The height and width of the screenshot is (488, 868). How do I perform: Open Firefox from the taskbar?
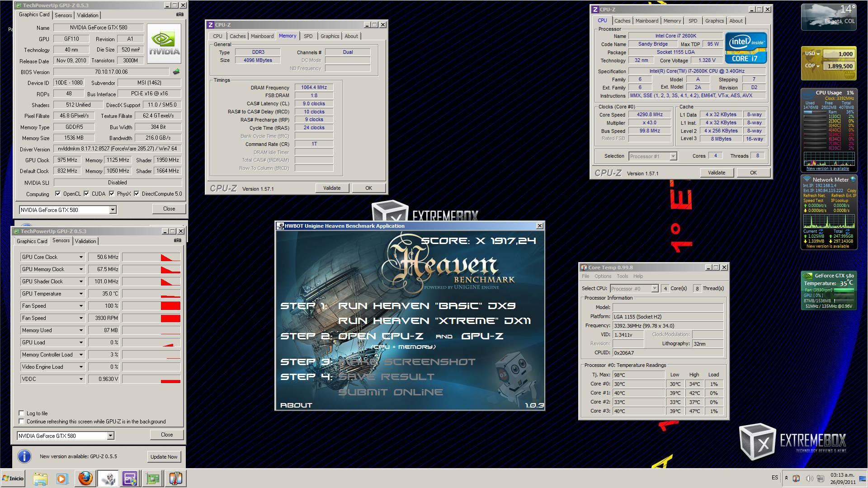point(85,478)
